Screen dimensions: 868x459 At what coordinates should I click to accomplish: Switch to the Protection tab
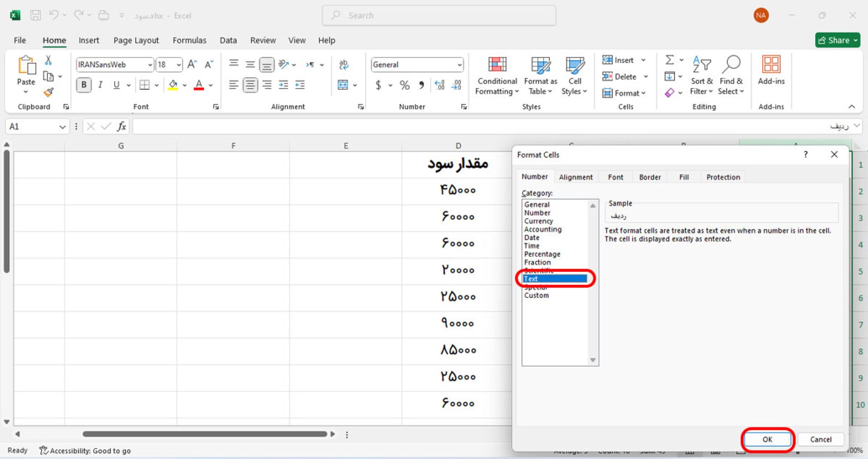[x=722, y=177]
